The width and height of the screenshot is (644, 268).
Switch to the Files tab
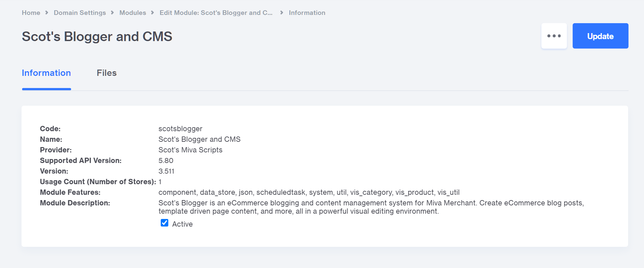(106, 73)
